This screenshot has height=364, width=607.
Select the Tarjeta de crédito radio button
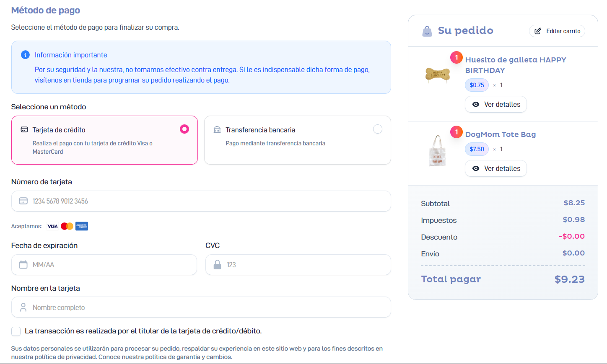point(184,129)
